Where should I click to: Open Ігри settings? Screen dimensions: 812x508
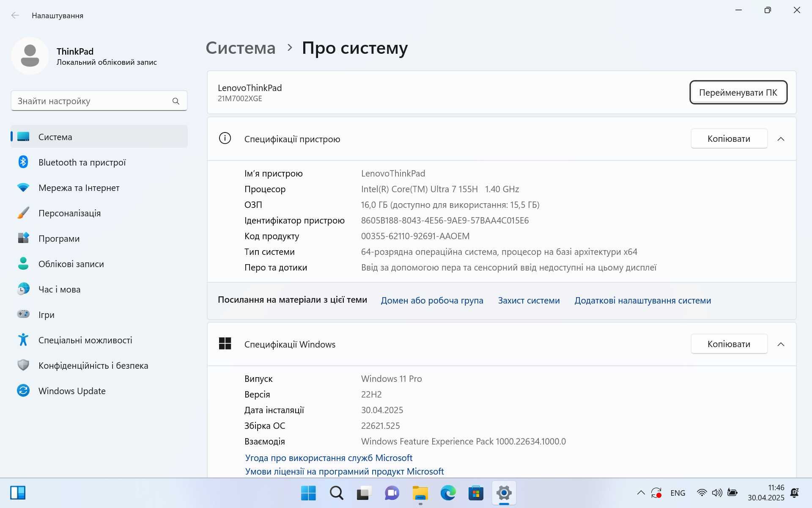[x=99, y=315]
